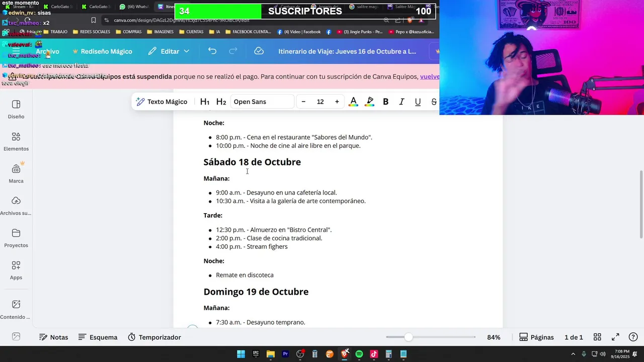
Task: Open Premiere Pro from the taskbar
Action: click(x=285, y=354)
